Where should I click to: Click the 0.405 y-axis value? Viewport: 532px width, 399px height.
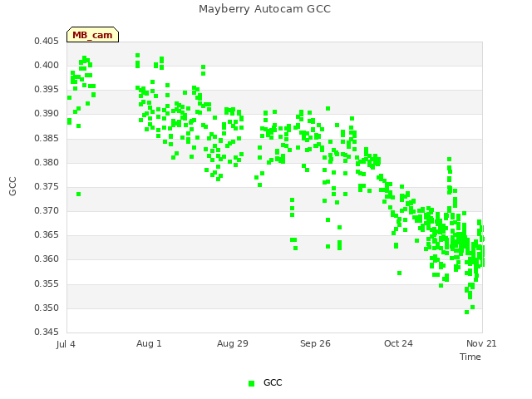(47, 41)
